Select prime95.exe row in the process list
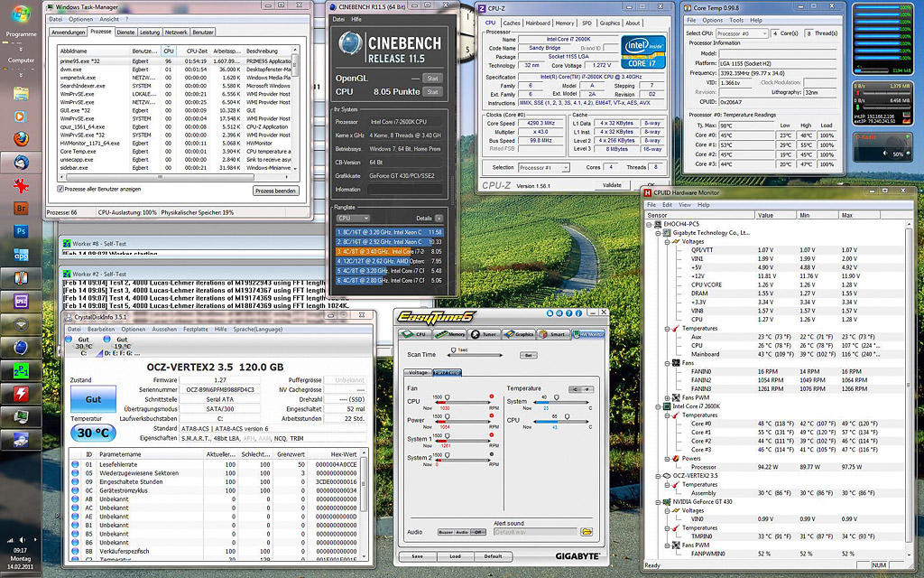The width and height of the screenshot is (924, 578). 81,61
